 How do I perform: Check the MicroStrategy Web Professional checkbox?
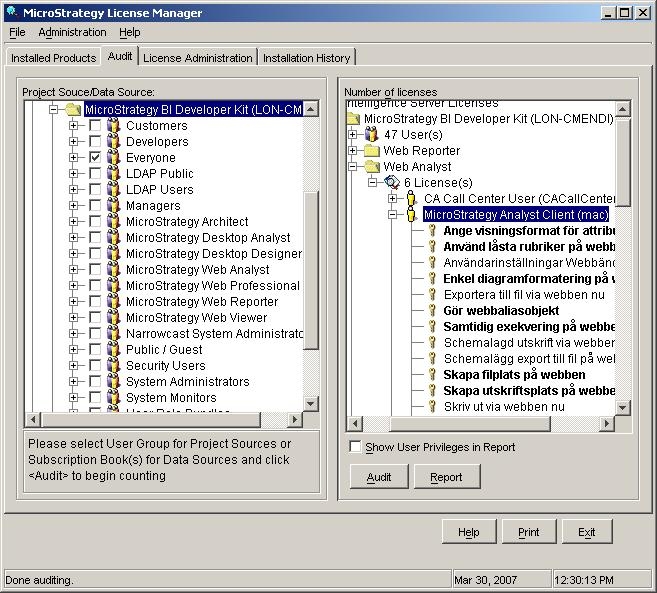tap(95, 285)
